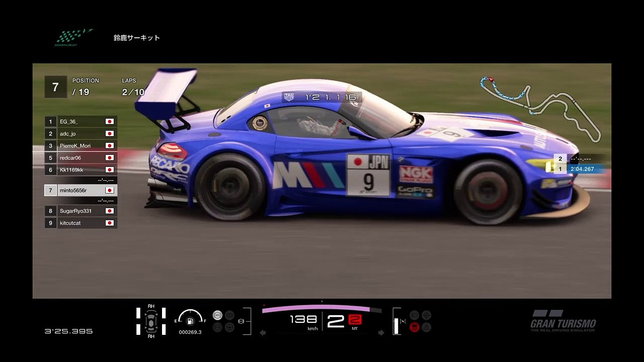Viewport: 644px width, 362px height.
Task: Click the left turn arrow indicator
Action: coord(263,332)
